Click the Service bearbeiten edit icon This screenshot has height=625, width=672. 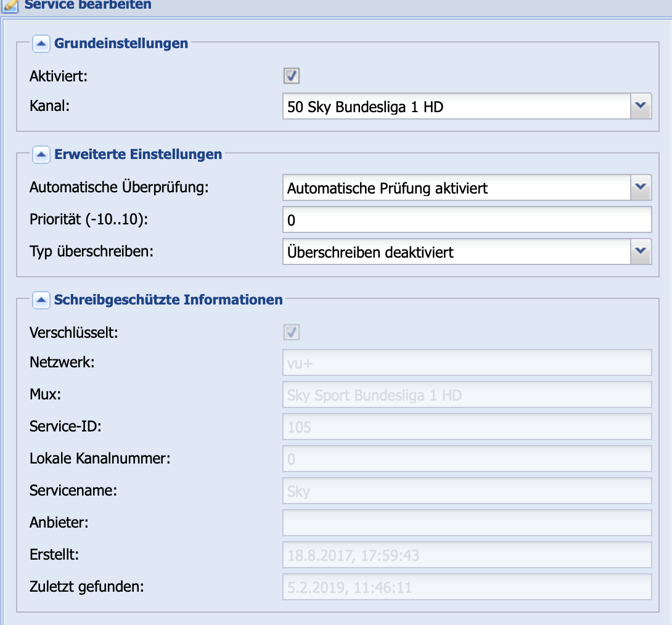tap(10, 6)
